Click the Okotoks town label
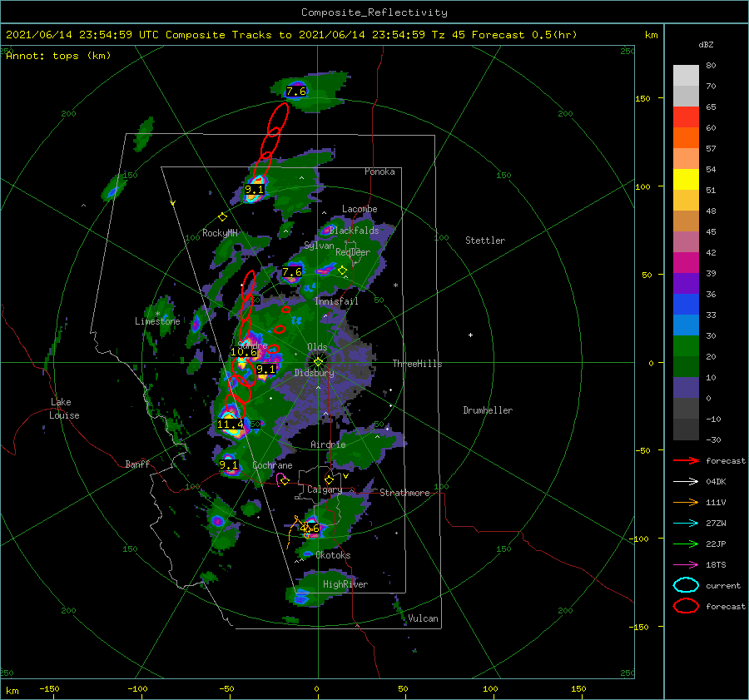 pos(333,555)
